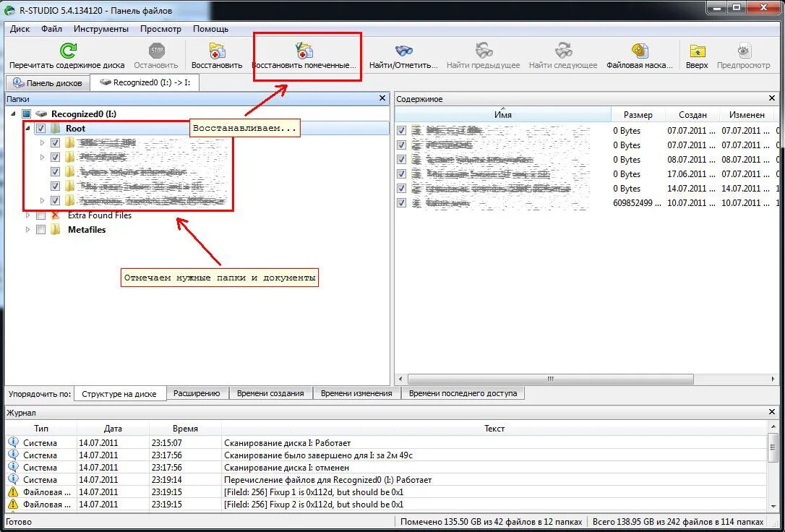Select log row 'Сканирование диска I: отменен'
The width and height of the screenshot is (785, 532).
click(x=386, y=468)
